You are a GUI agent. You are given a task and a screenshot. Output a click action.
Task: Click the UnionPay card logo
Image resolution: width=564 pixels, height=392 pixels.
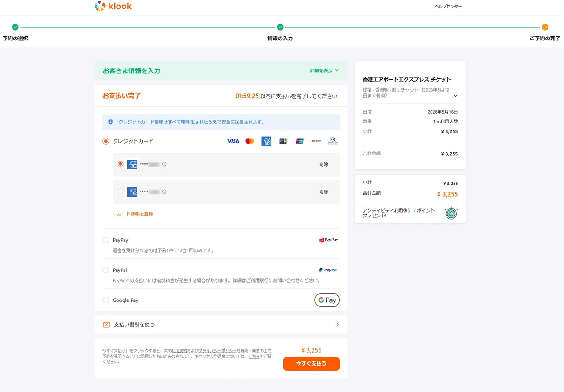(x=299, y=141)
